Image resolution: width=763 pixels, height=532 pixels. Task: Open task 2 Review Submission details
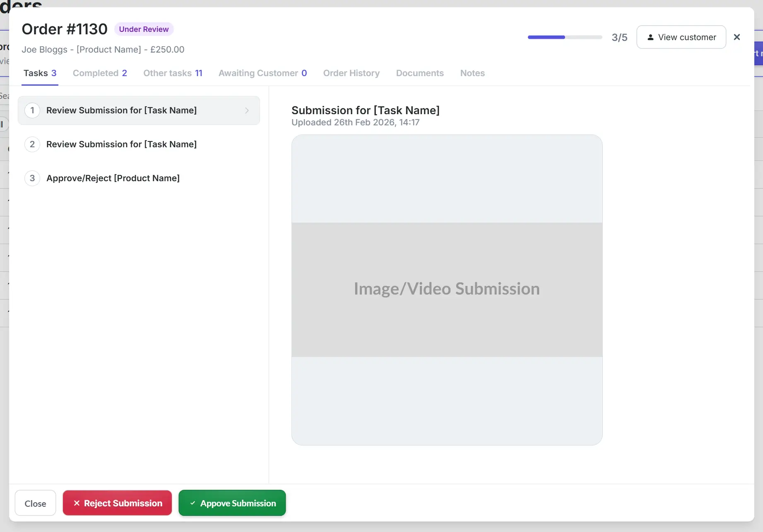(x=121, y=144)
